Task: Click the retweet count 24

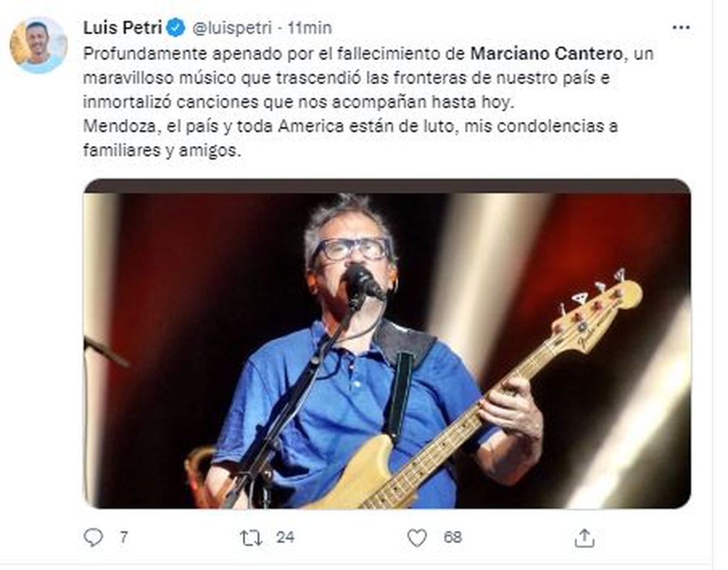Action: point(285,537)
